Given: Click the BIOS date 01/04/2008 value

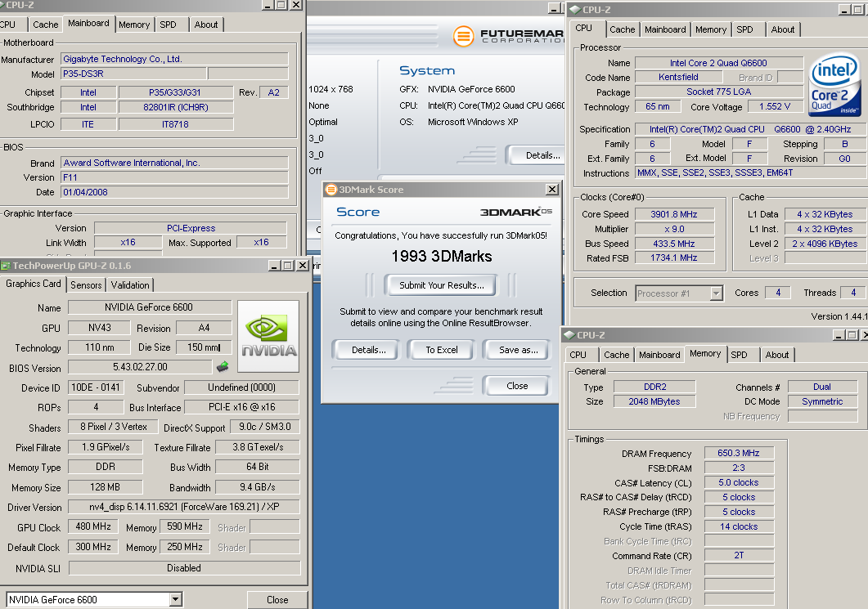Looking at the screenshot, I should point(174,192).
